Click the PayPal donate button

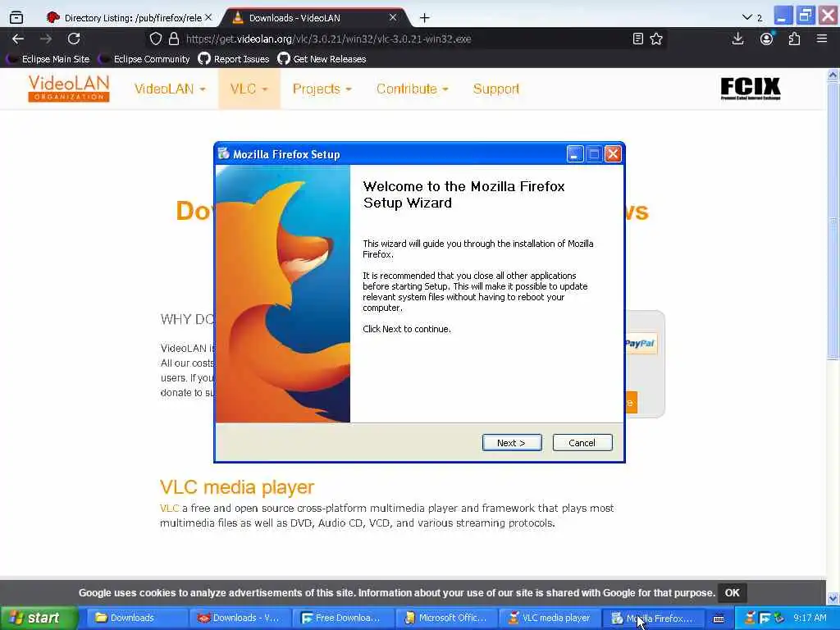(641, 344)
